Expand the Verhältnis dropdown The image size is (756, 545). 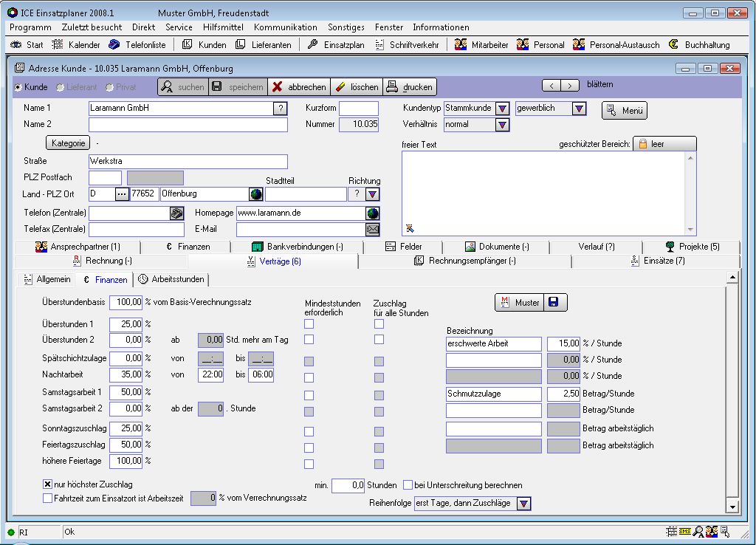coord(503,125)
